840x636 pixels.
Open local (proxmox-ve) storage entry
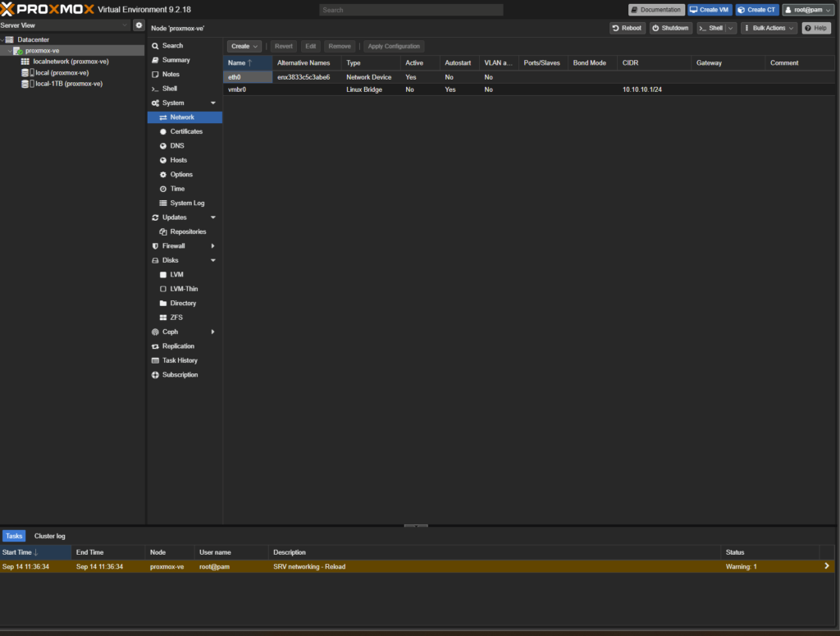click(x=62, y=72)
